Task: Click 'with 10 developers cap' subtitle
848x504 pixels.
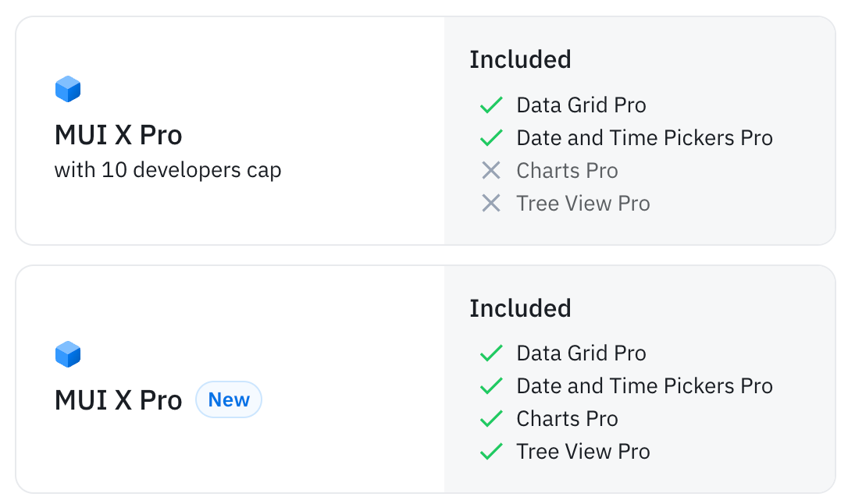Action: click(x=167, y=170)
